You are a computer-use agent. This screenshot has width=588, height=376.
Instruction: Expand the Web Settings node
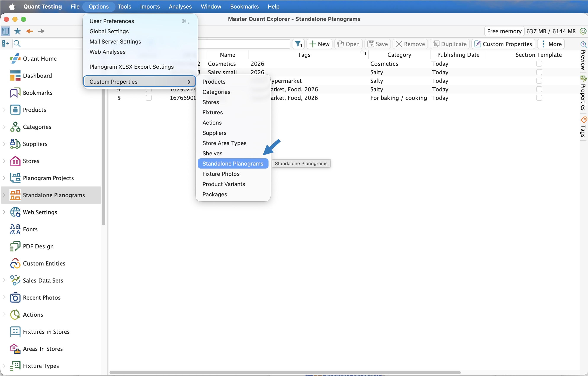pyautogui.click(x=4, y=212)
